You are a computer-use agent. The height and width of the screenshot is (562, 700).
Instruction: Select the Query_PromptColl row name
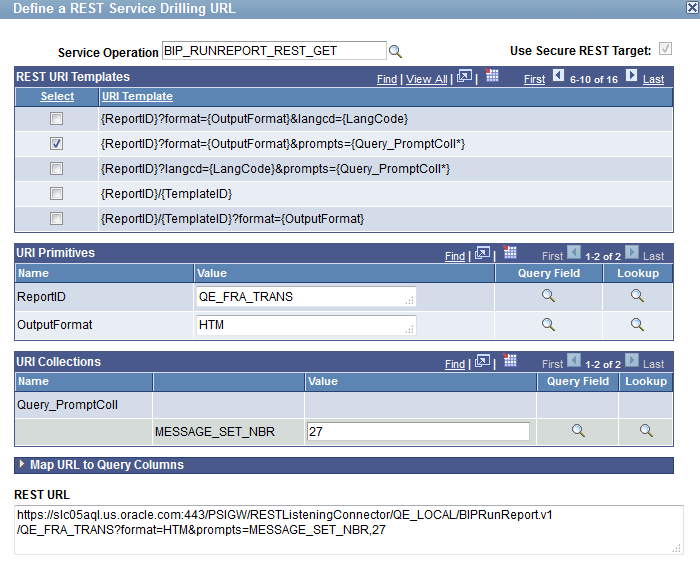[x=67, y=405]
